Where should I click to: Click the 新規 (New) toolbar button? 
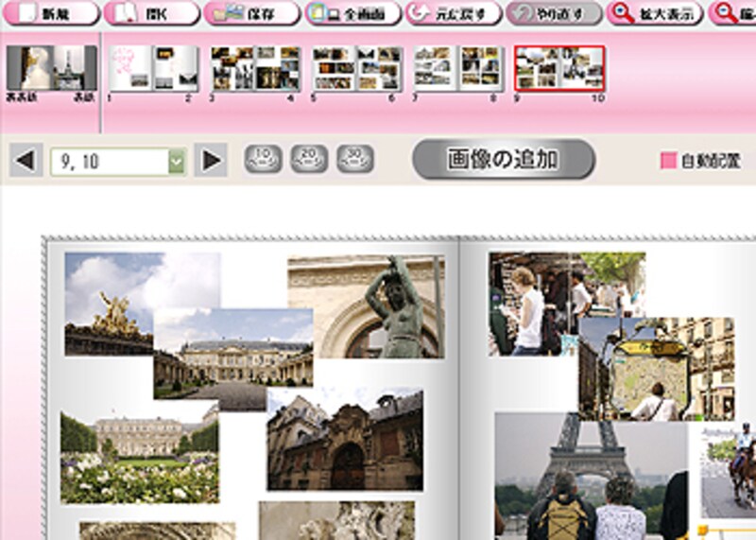[51, 13]
